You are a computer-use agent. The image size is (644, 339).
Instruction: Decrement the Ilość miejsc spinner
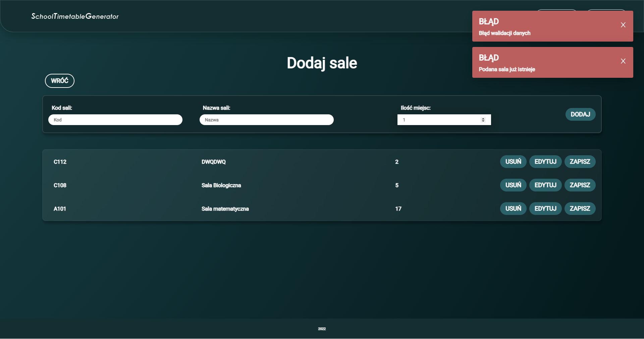pos(483,121)
